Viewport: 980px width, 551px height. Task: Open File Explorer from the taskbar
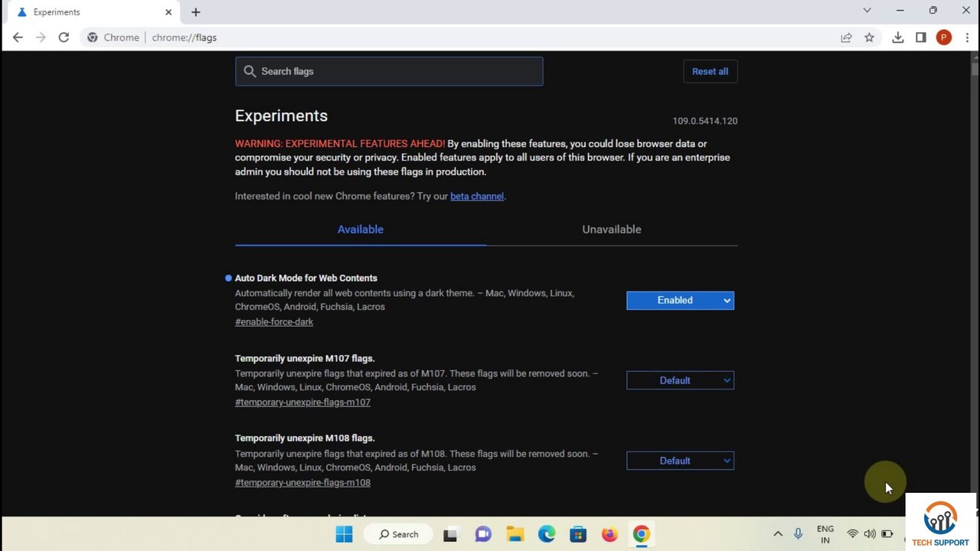coord(514,534)
